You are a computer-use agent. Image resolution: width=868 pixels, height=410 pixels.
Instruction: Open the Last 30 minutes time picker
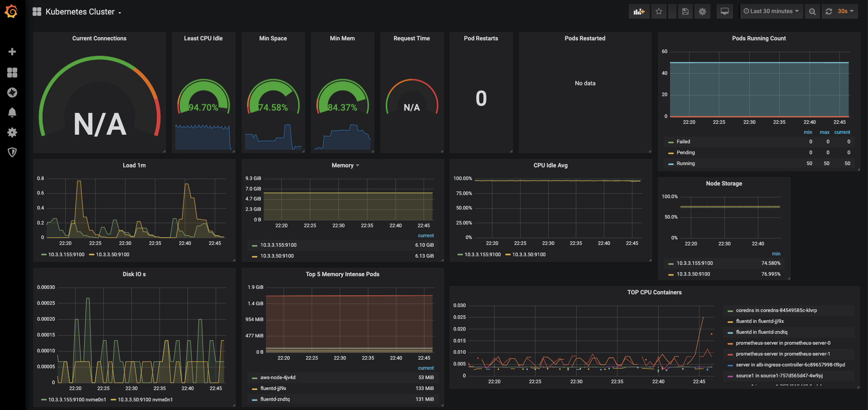[771, 11]
